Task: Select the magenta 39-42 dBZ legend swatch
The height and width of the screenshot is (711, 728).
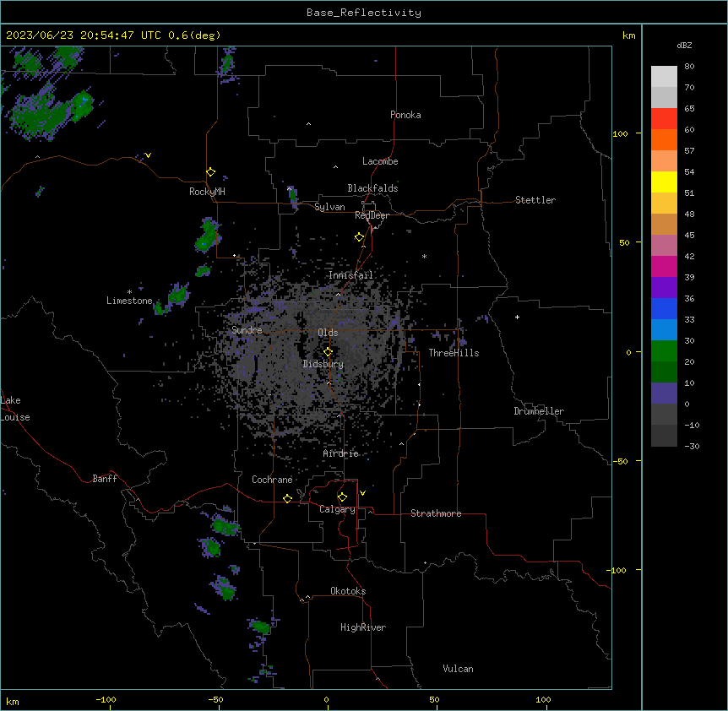Action: coord(664,266)
